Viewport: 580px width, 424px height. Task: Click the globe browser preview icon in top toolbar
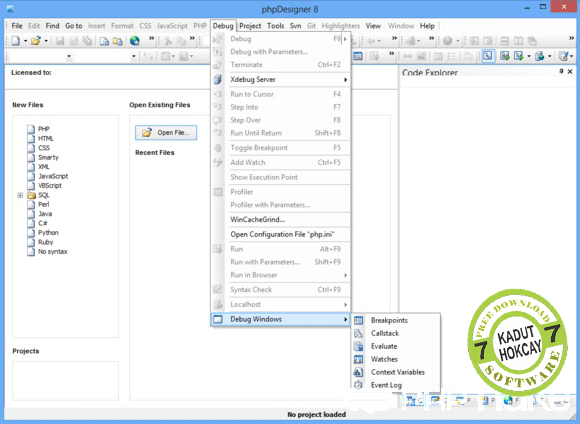pos(135,41)
